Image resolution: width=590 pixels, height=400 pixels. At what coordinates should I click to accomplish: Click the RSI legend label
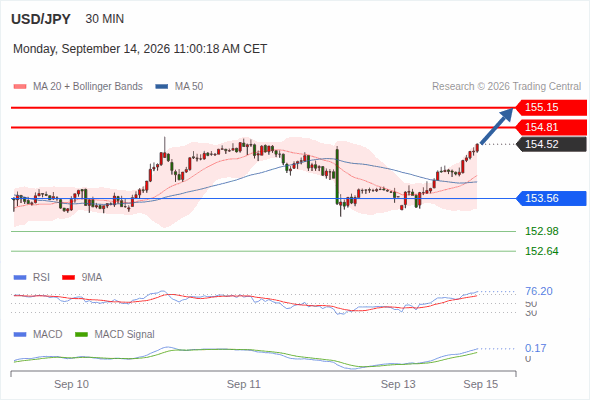click(41, 278)
